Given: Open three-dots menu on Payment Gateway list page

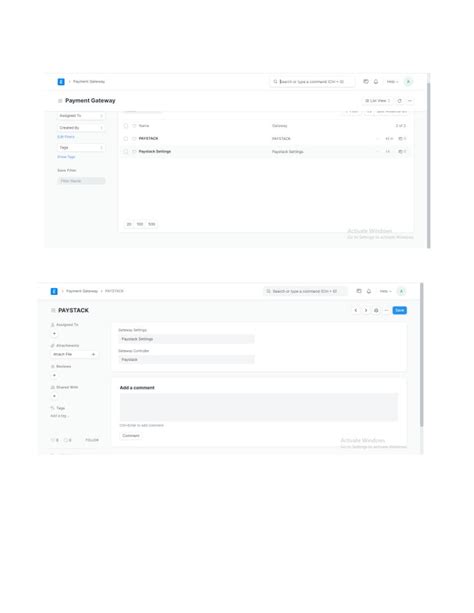Looking at the screenshot, I should click(410, 101).
